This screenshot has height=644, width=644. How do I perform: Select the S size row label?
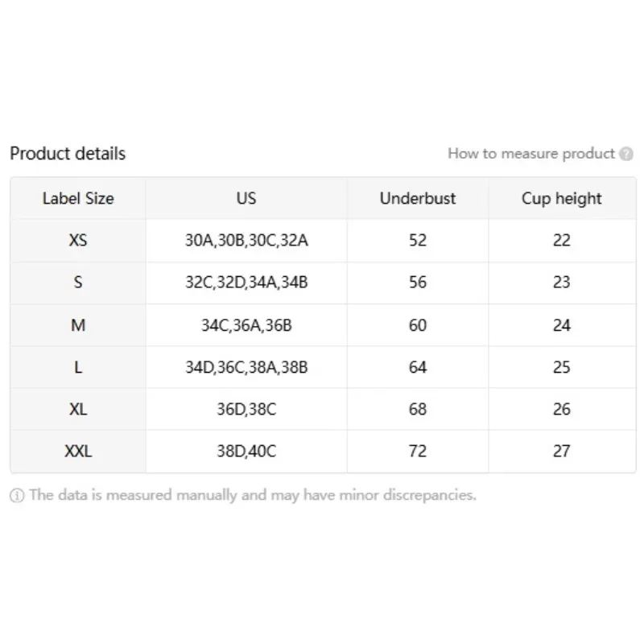(78, 283)
